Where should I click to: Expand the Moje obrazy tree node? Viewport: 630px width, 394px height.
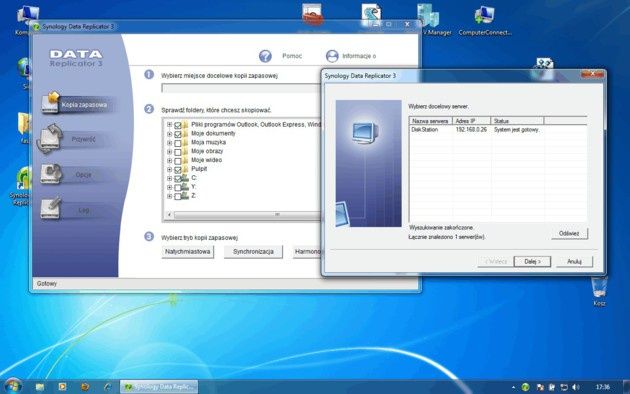[x=170, y=152]
